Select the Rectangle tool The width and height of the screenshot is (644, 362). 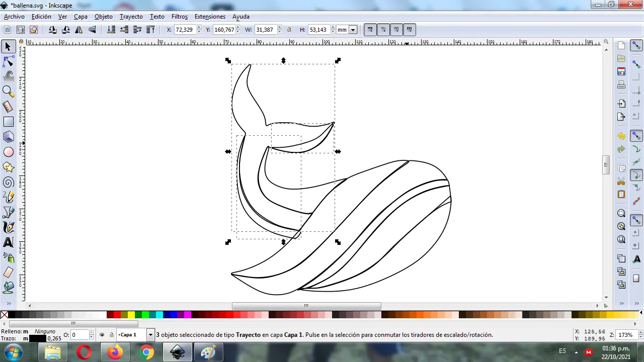coord(8,122)
